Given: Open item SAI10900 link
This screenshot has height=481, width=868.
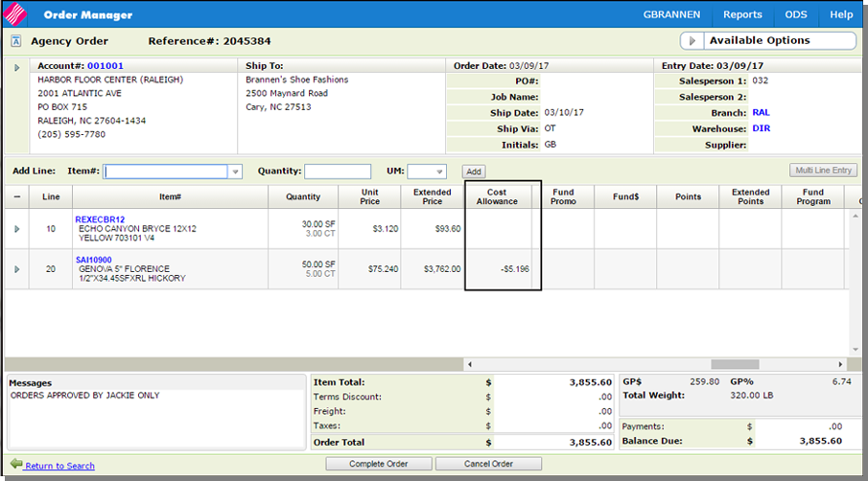Looking at the screenshot, I should click(94, 260).
